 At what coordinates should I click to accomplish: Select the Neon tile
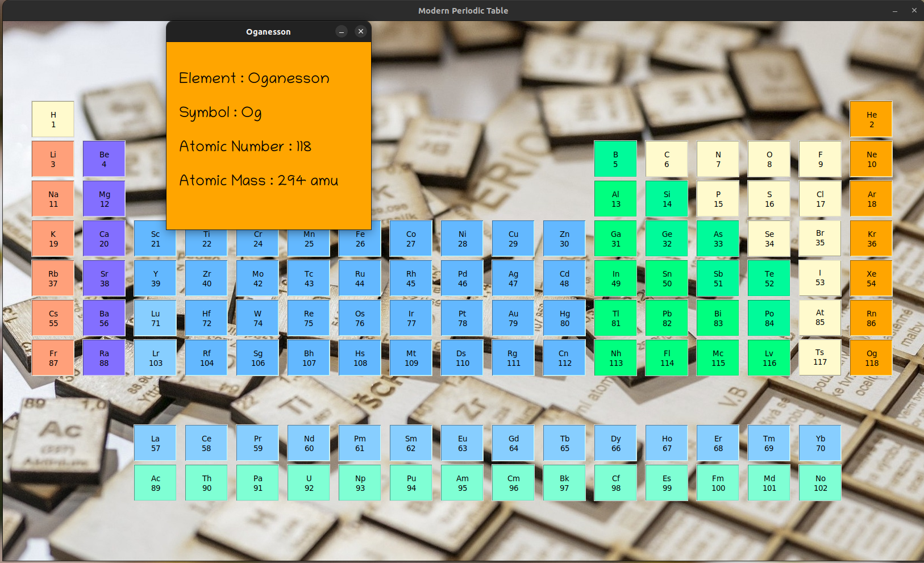(871, 159)
